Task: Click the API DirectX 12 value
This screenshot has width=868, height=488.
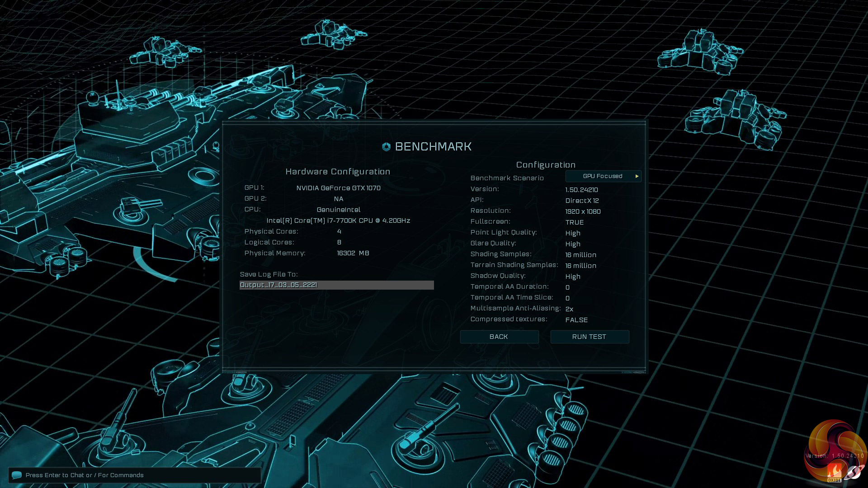Action: point(582,201)
